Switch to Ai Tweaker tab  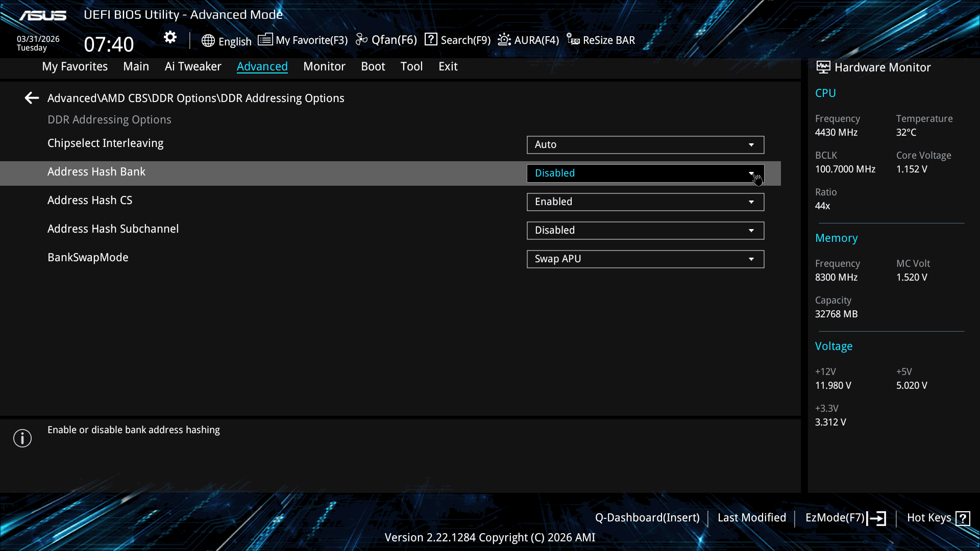(193, 66)
